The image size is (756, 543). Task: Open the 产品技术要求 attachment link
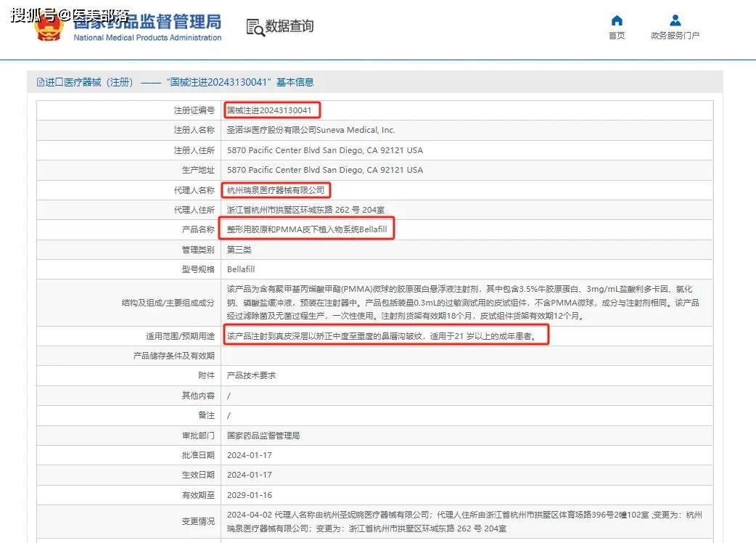251,375
